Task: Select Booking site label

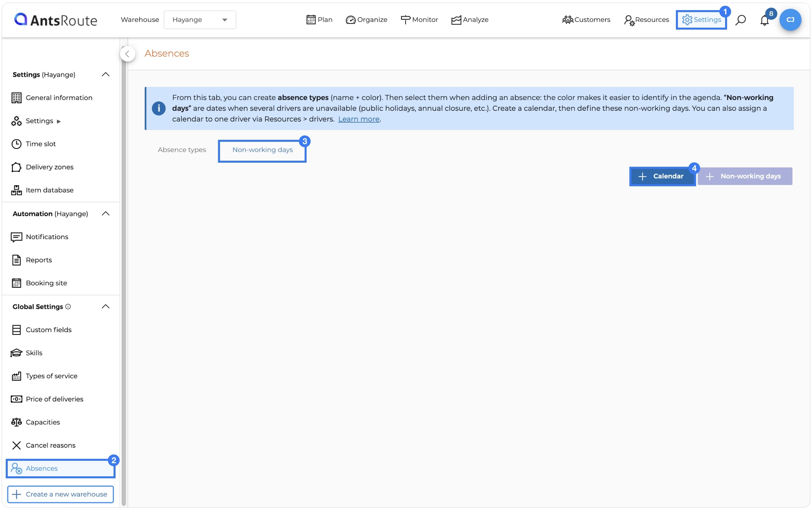Action: coord(46,283)
